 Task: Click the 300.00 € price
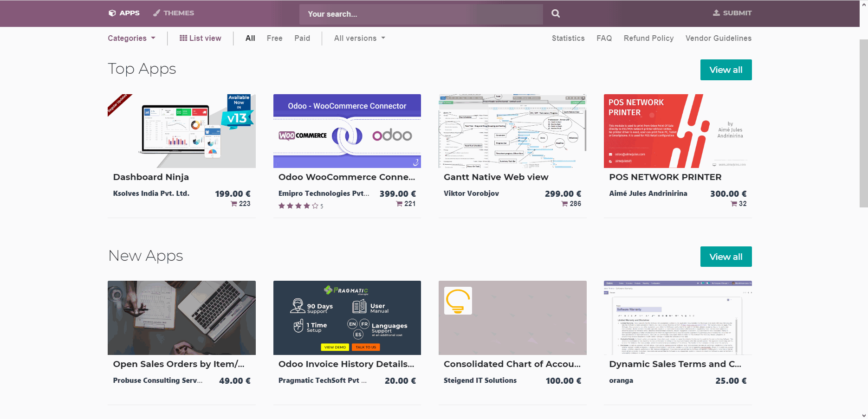pos(728,193)
